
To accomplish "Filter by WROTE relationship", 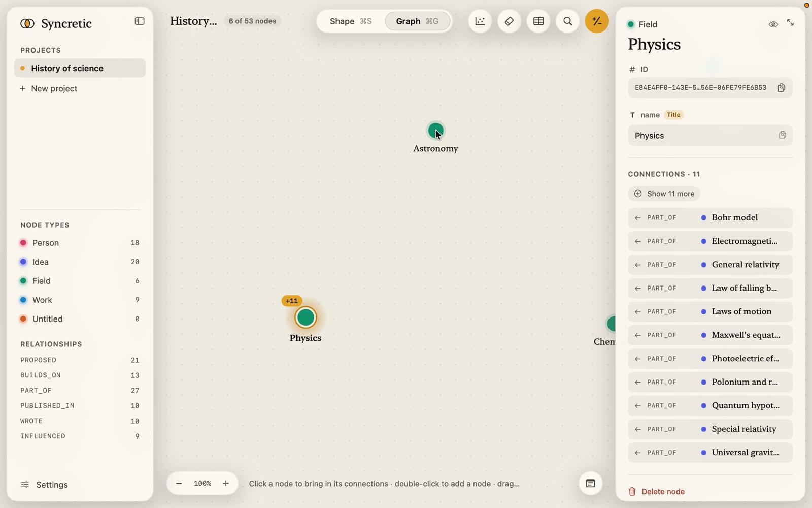I will pyautogui.click(x=80, y=421).
